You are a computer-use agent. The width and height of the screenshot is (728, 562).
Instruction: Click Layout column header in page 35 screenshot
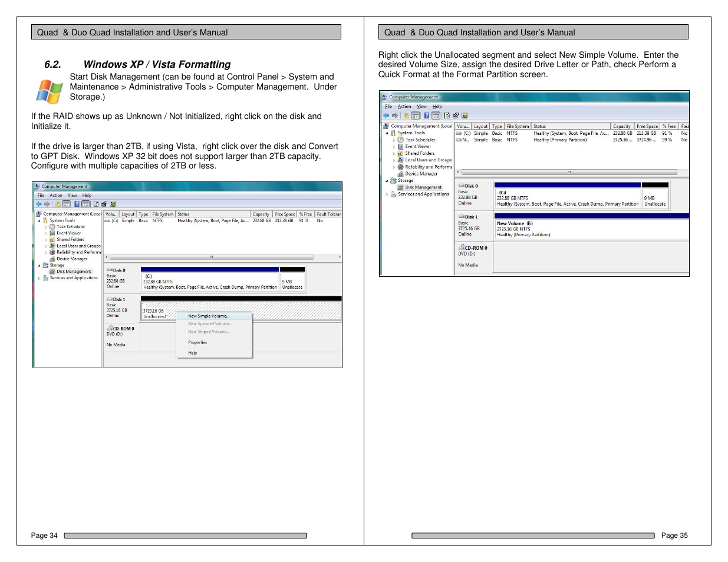point(480,126)
